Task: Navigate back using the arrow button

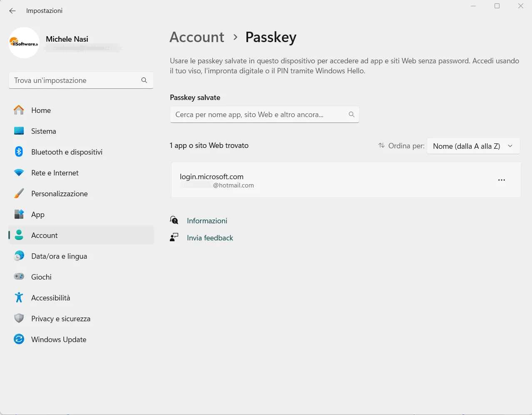Action: click(x=12, y=11)
